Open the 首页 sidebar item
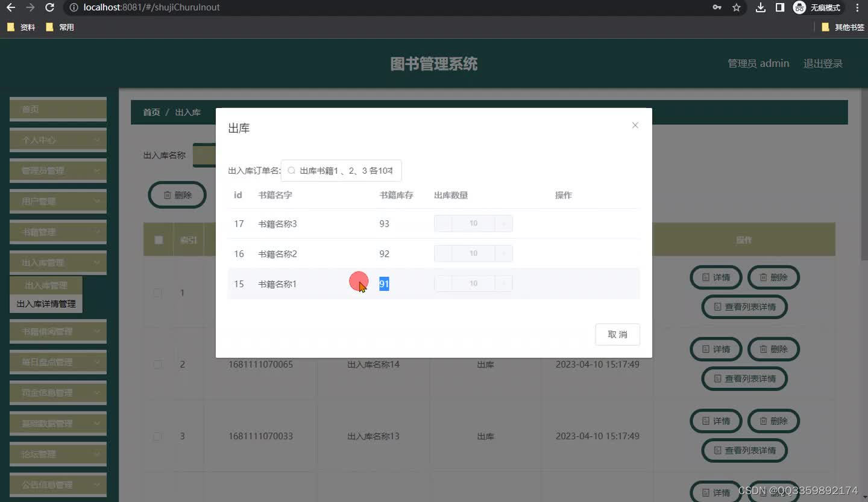Viewport: 868px width, 502px height. point(58,109)
